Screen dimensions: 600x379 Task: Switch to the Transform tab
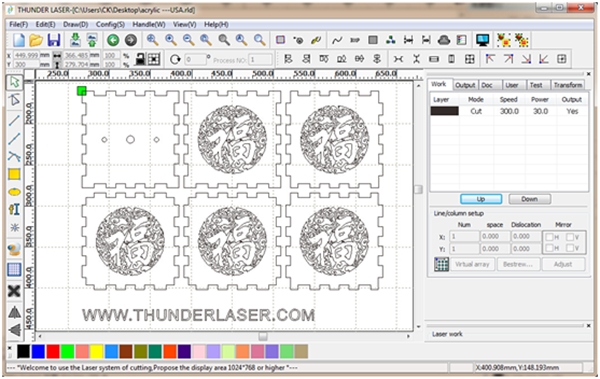(568, 85)
